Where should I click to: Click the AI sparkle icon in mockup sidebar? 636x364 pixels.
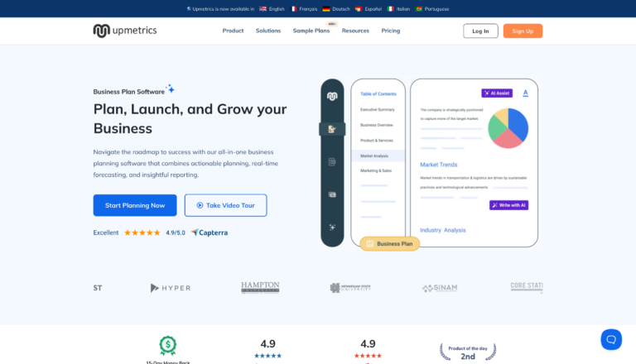332,227
